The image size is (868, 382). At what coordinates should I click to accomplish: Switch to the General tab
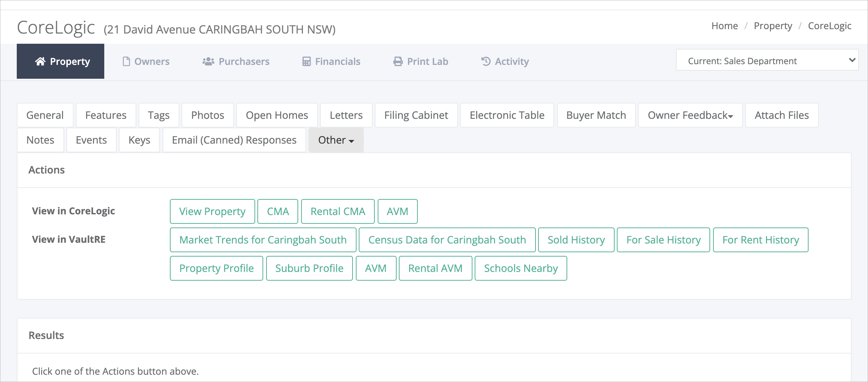point(45,115)
